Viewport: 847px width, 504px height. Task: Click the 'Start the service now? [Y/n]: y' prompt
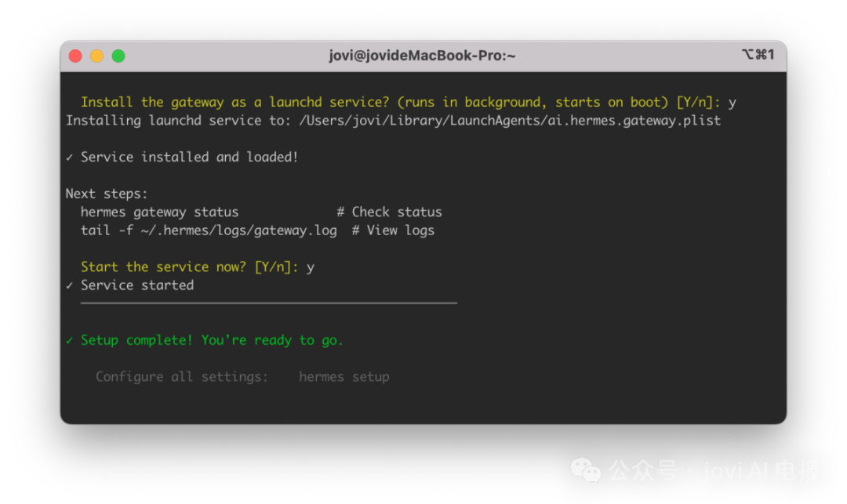point(197,267)
